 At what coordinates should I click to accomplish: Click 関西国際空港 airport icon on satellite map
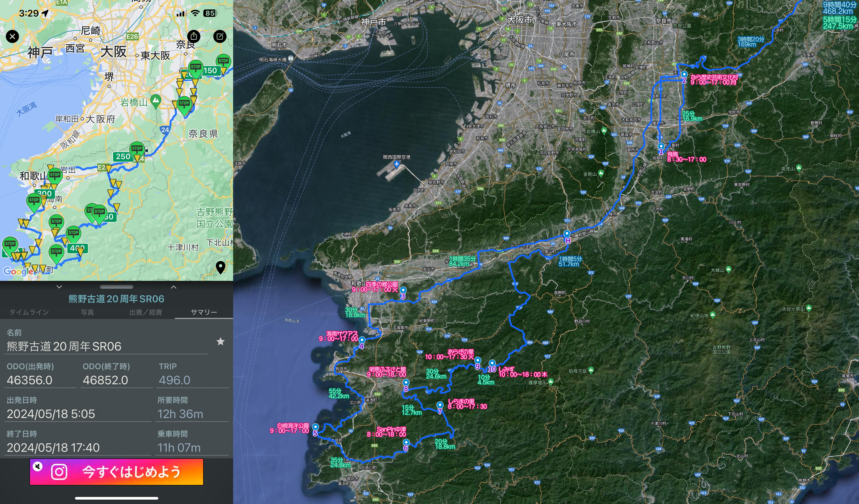pos(396,165)
